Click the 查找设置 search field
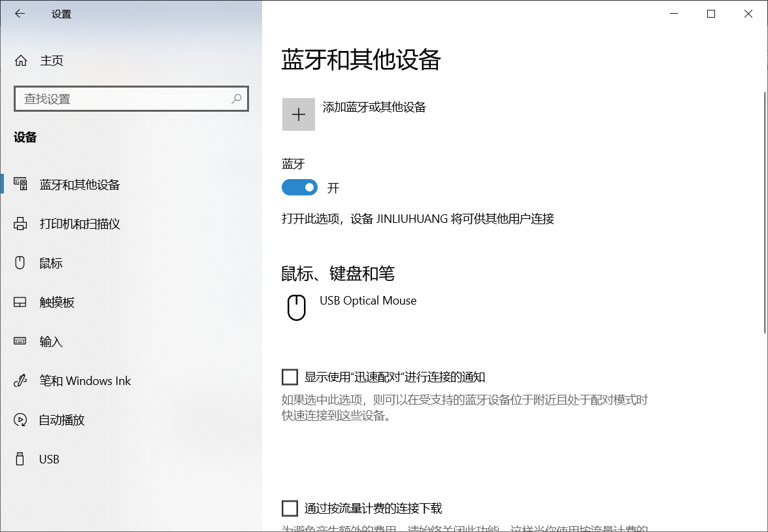Screen dimensions: 768x532 coord(124,99)
